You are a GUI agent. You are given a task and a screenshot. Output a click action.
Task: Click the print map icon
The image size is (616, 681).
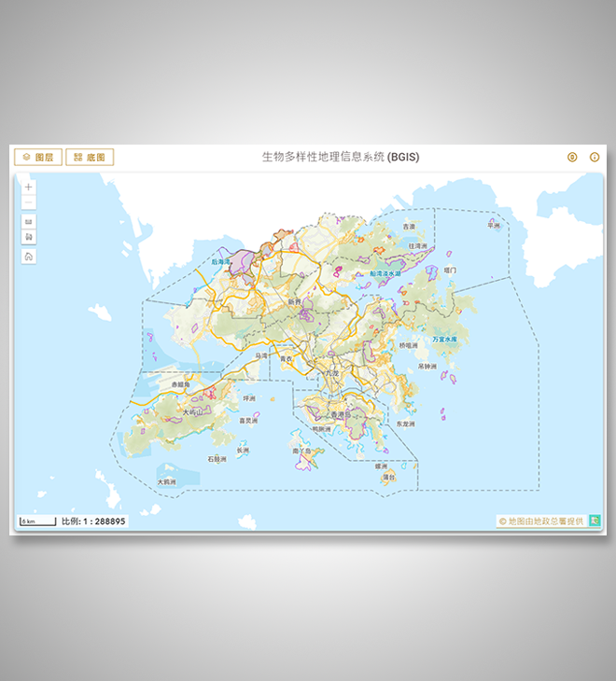click(29, 237)
